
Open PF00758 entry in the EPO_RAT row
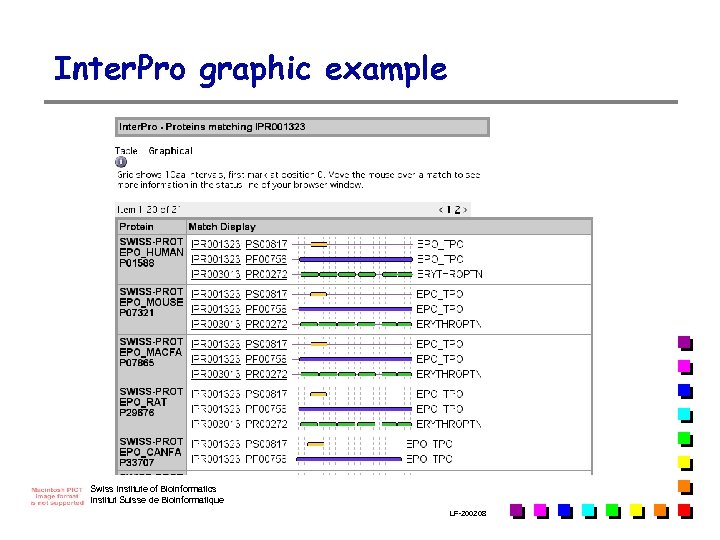point(266,409)
